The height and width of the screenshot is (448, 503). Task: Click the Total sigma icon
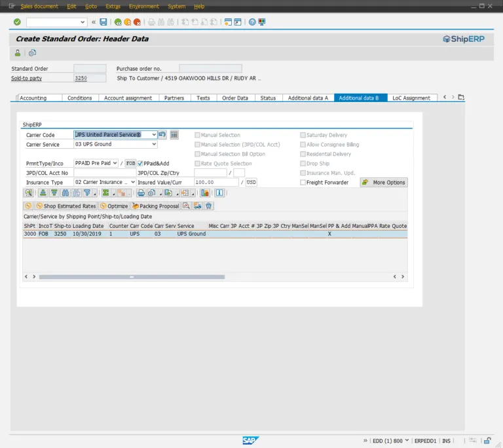tap(105, 193)
